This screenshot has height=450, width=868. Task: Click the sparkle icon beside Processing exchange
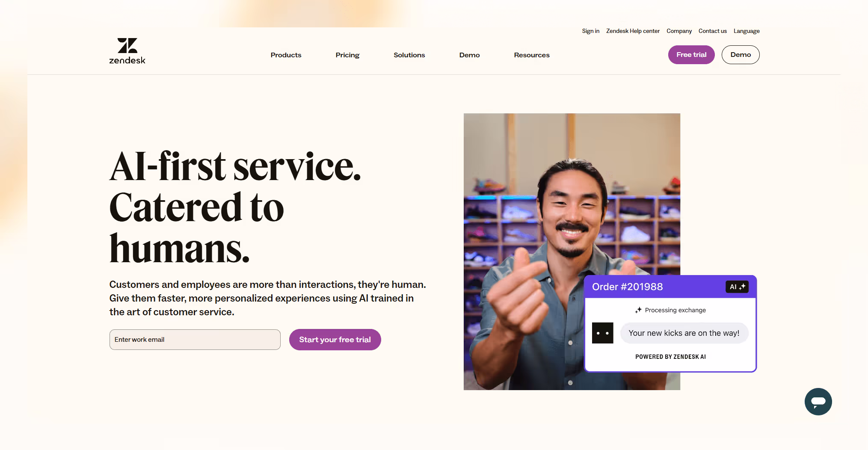[x=638, y=310]
